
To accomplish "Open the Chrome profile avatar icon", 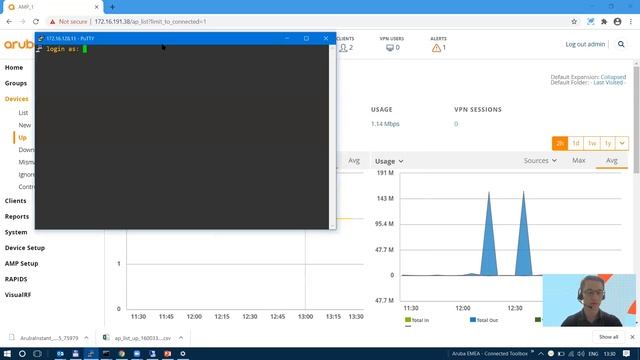I will coord(617,22).
